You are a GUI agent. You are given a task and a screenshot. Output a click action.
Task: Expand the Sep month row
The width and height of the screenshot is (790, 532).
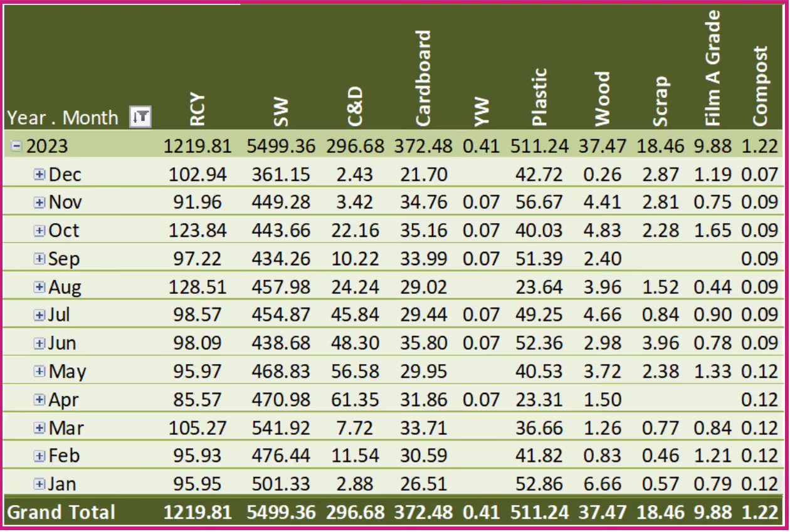click(39, 258)
